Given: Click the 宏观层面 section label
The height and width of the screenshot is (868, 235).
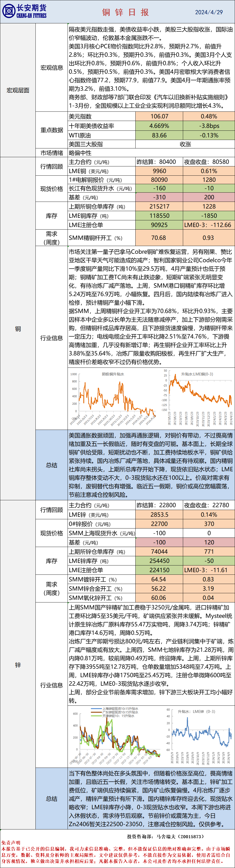Looking at the screenshot, I should tap(18, 90).
